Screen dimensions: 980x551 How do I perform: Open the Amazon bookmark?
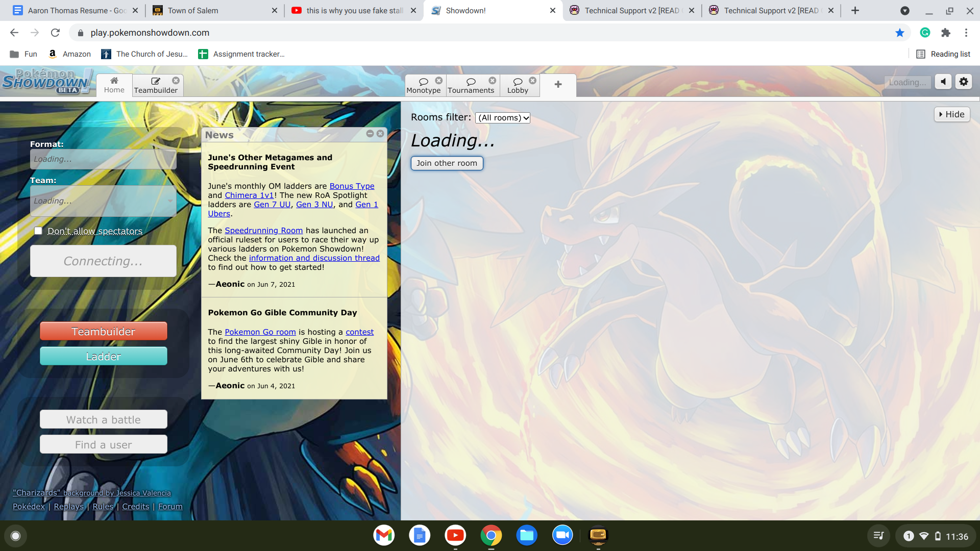click(x=70, y=54)
